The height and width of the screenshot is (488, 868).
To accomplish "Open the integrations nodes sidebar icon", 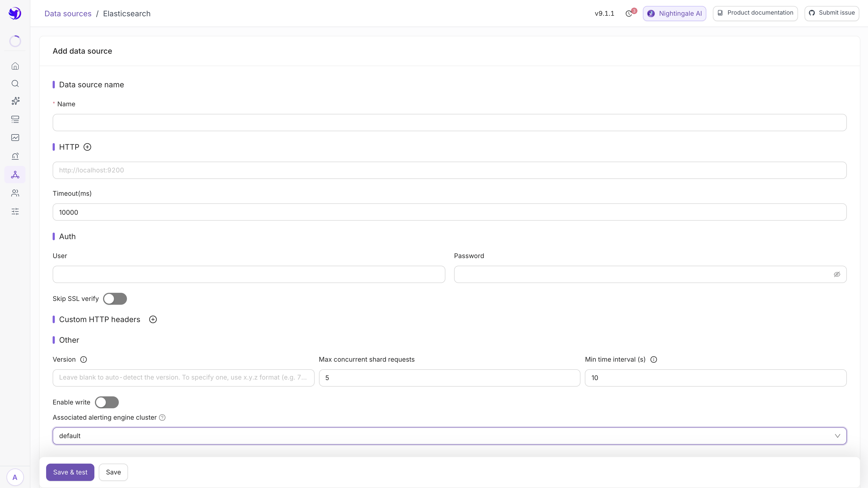I will tap(15, 174).
